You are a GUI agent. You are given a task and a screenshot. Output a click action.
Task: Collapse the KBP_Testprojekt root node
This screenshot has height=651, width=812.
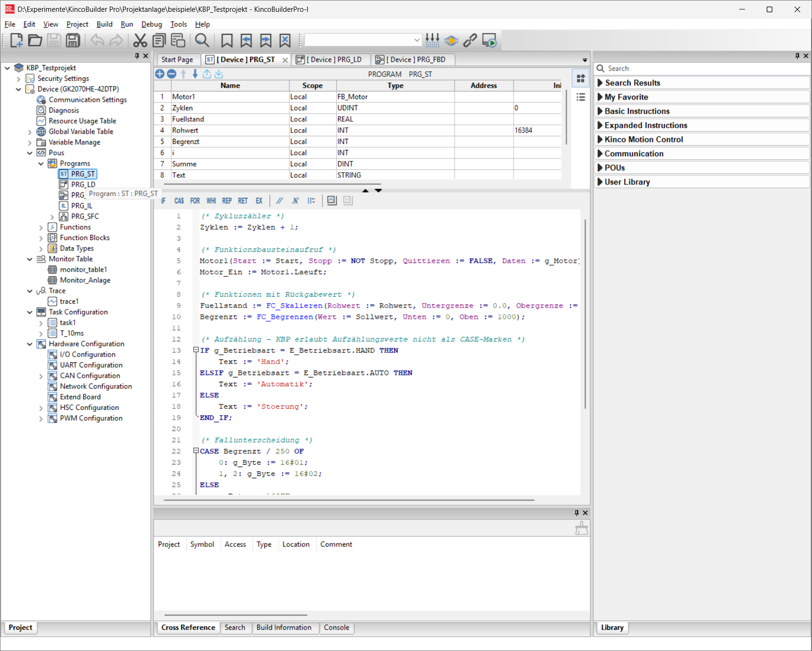point(8,68)
